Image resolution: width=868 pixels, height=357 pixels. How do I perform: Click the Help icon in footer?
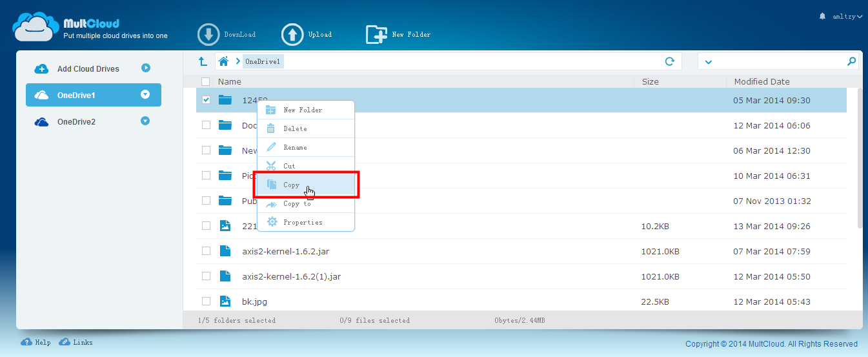point(26,342)
